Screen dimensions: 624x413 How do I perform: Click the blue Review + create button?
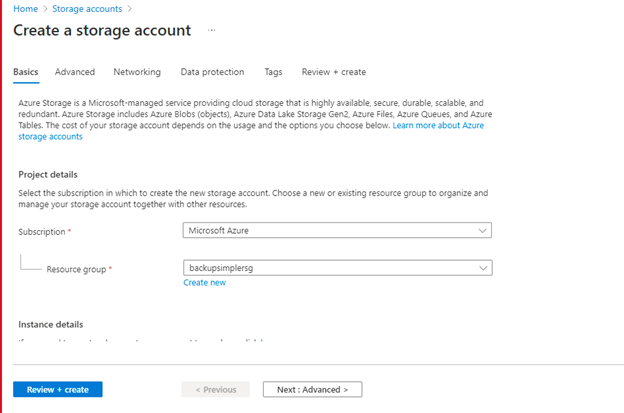[x=58, y=389]
